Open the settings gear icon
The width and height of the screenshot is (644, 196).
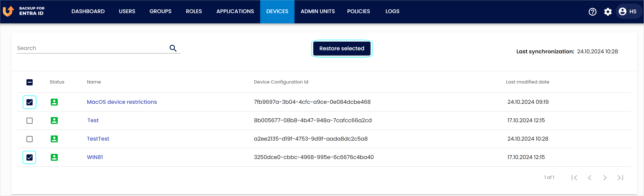pos(608,11)
